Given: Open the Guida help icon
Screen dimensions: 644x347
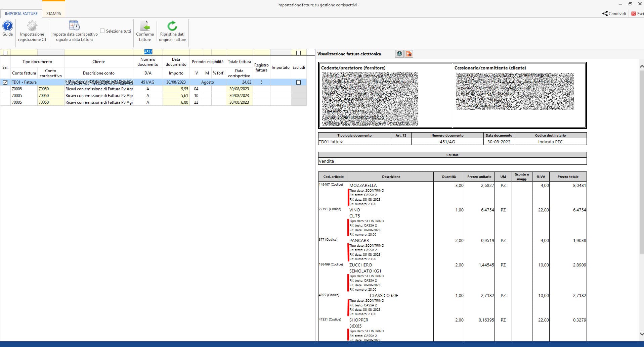Looking at the screenshot, I should click(x=7, y=26).
